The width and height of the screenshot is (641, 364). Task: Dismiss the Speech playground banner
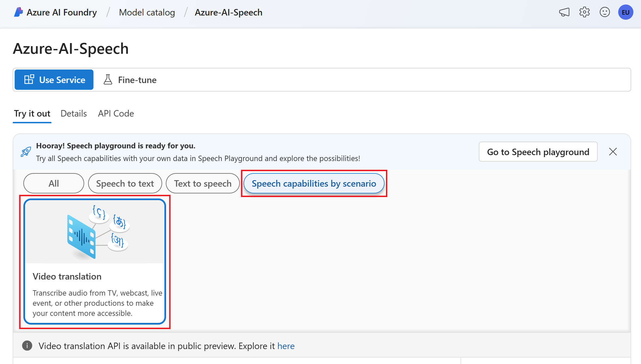(613, 152)
